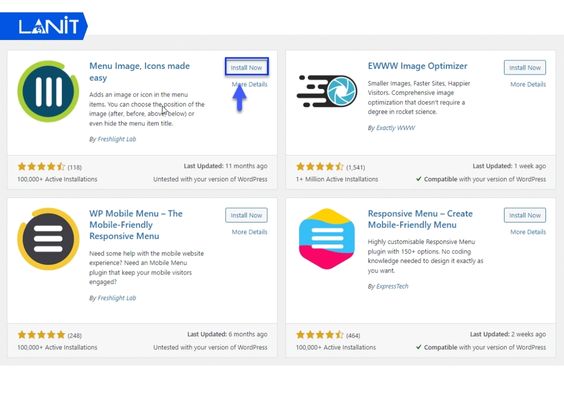
Task: Open Freshlight Lab author link under Menu Image
Action: tap(117, 139)
